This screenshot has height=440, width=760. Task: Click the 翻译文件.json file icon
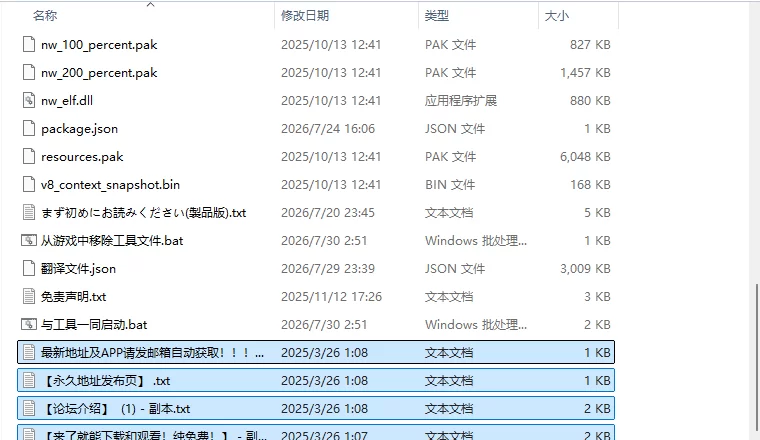pos(29,269)
